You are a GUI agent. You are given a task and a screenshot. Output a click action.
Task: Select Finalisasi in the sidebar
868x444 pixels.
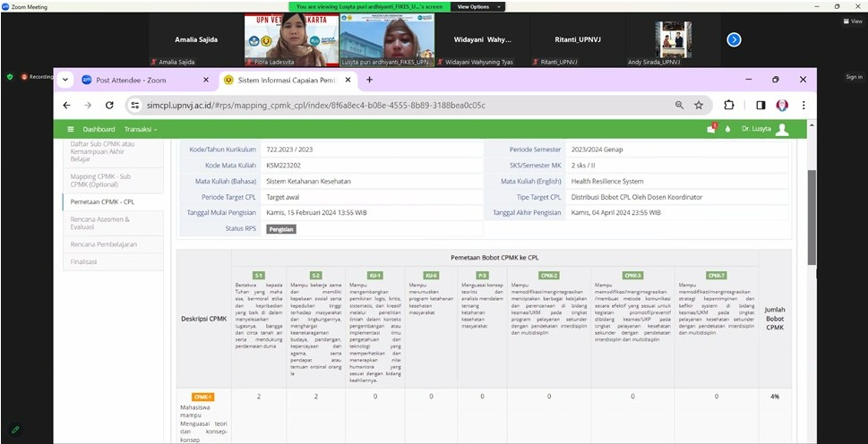(x=83, y=261)
